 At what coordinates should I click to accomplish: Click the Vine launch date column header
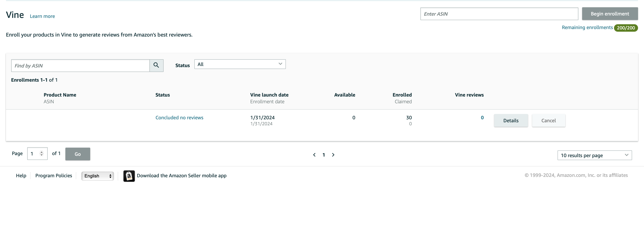269,95
